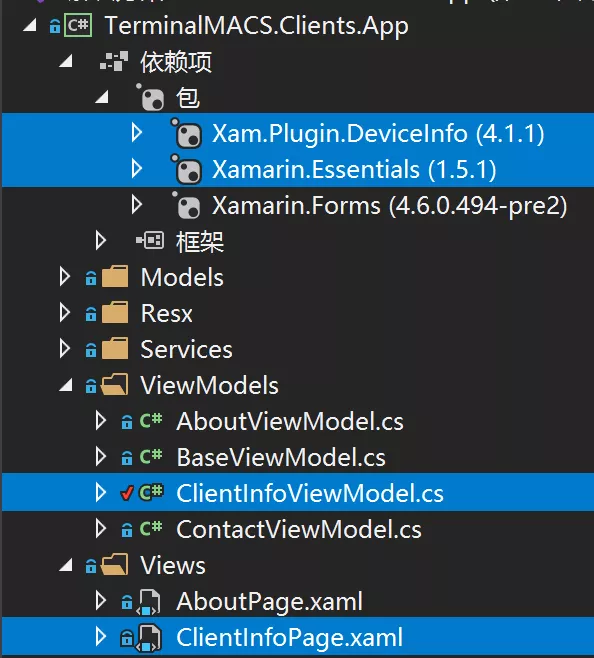Image resolution: width=594 pixels, height=658 pixels.
Task: Select the 依赖项 label
Action: [176, 62]
